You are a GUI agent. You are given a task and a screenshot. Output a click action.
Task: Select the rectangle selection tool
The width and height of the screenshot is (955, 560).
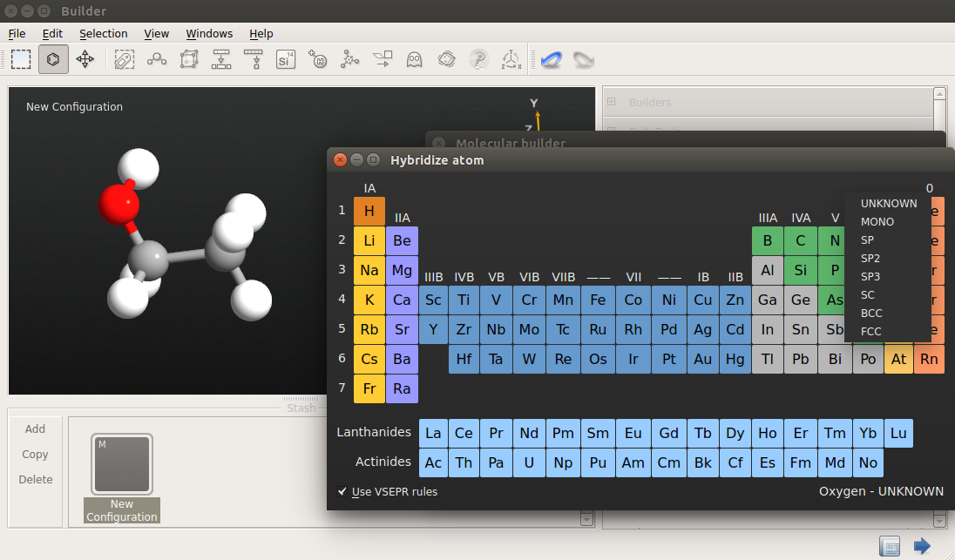[x=21, y=60]
